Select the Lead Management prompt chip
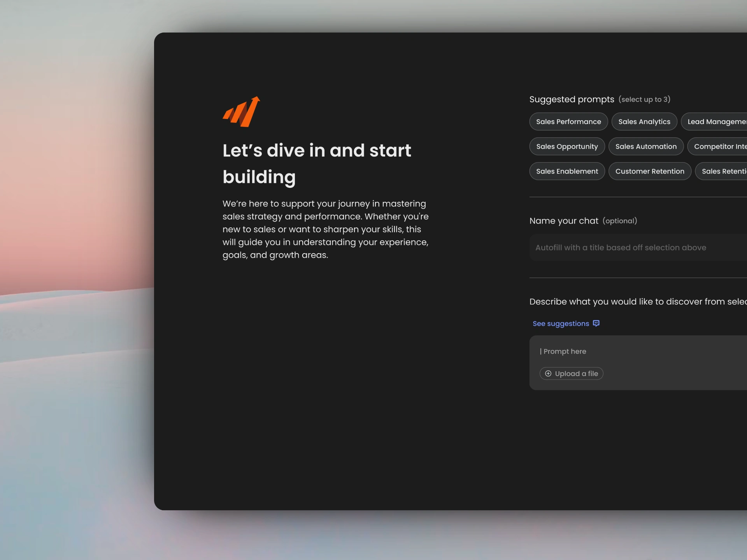This screenshot has height=560, width=747. [716, 122]
